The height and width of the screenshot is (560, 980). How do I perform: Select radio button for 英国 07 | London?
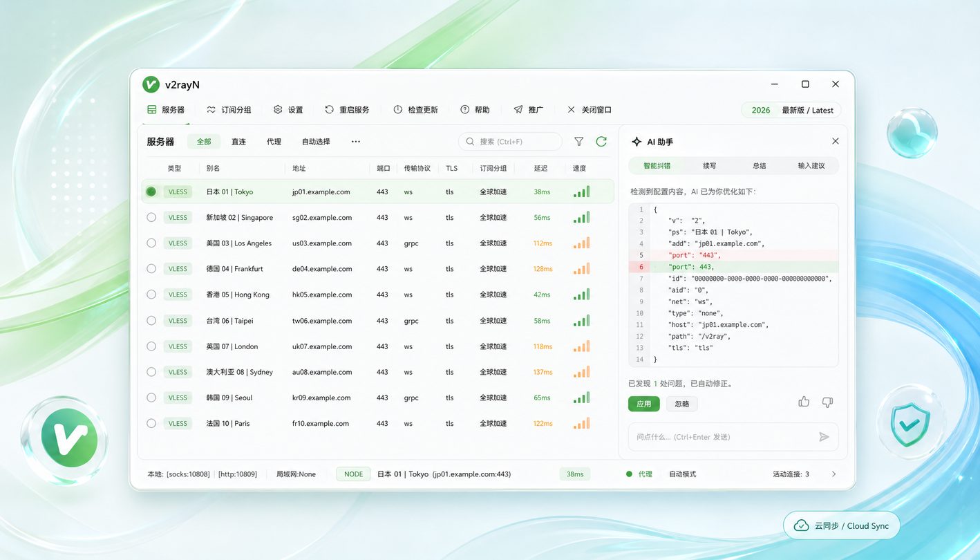151,346
